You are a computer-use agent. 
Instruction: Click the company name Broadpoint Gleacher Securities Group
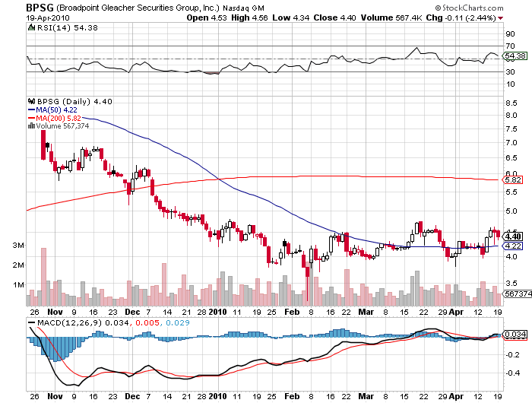[x=138, y=8]
